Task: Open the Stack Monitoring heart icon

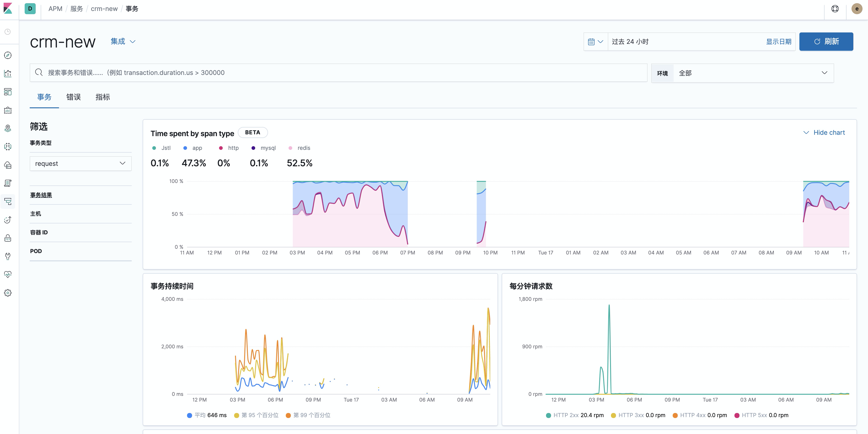Action: point(8,274)
